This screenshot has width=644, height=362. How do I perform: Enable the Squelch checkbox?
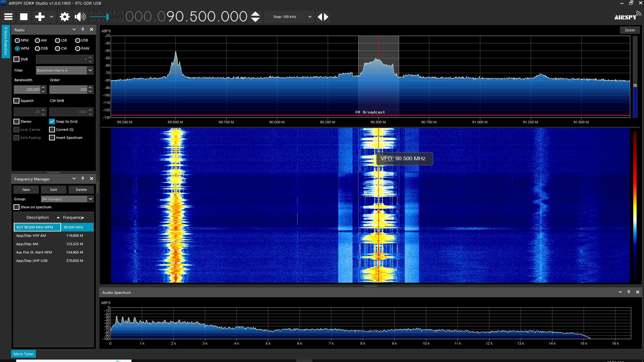click(x=16, y=101)
